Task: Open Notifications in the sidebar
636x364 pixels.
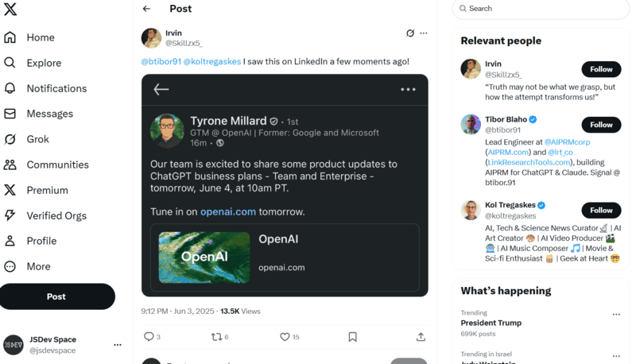Action: (56, 88)
